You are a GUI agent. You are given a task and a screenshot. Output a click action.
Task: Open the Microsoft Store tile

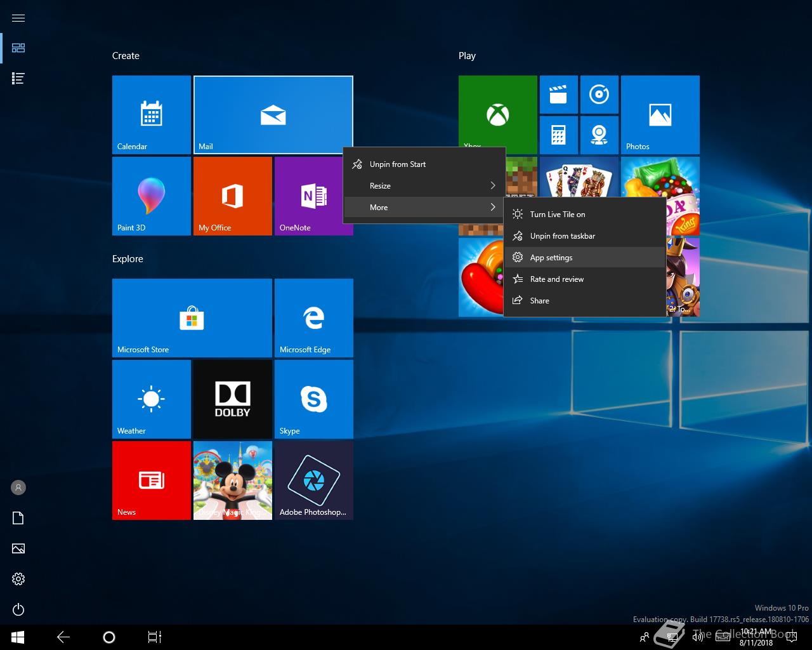pos(192,318)
